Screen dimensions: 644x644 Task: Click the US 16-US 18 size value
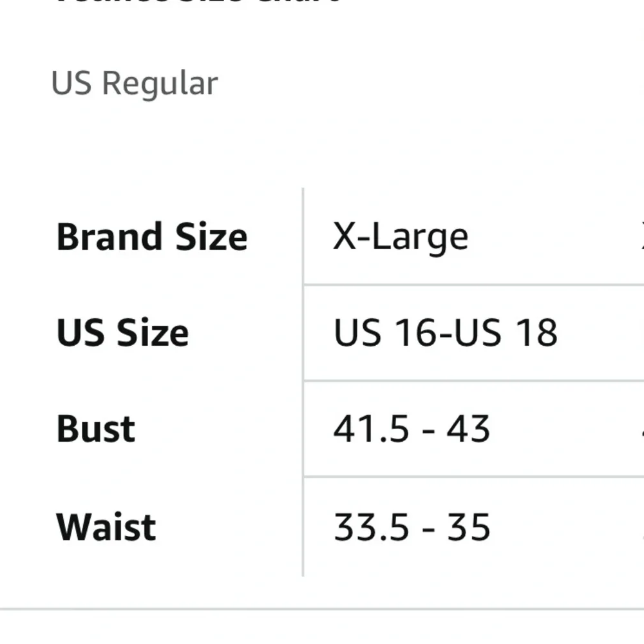click(446, 332)
